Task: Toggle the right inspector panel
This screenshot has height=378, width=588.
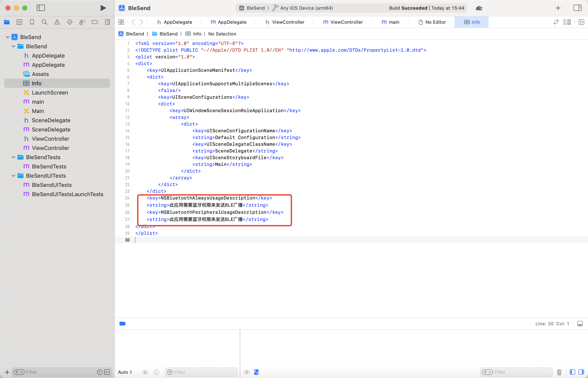Action: [577, 8]
